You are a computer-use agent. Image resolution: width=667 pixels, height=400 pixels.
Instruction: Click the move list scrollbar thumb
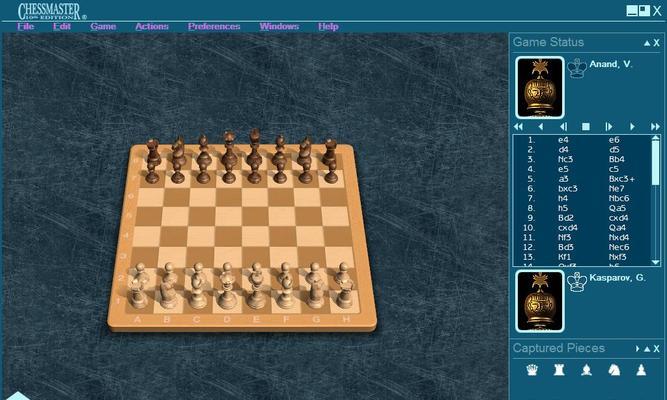(x=656, y=163)
